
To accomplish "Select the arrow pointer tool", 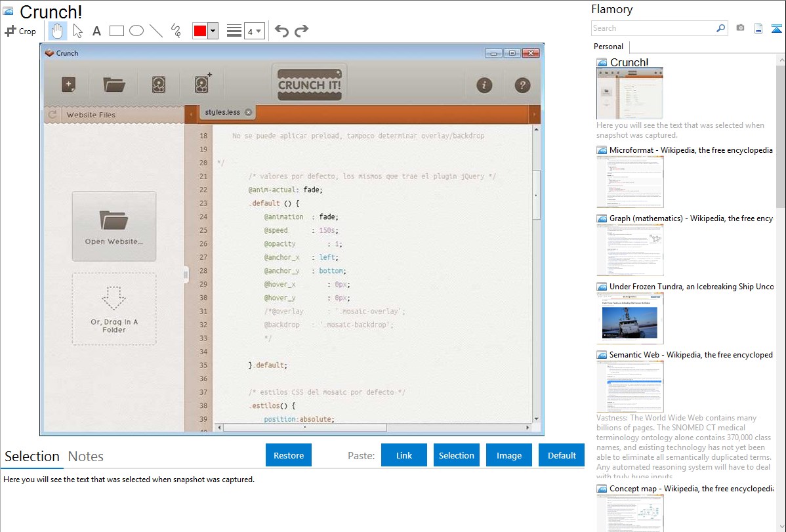I will click(77, 31).
